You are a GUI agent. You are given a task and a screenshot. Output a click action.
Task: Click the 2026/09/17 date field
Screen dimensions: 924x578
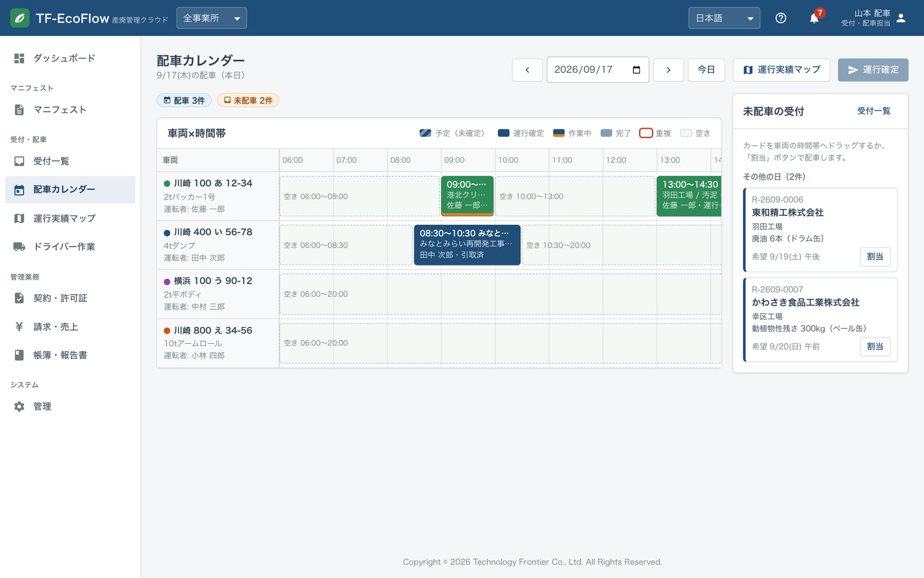pos(598,70)
